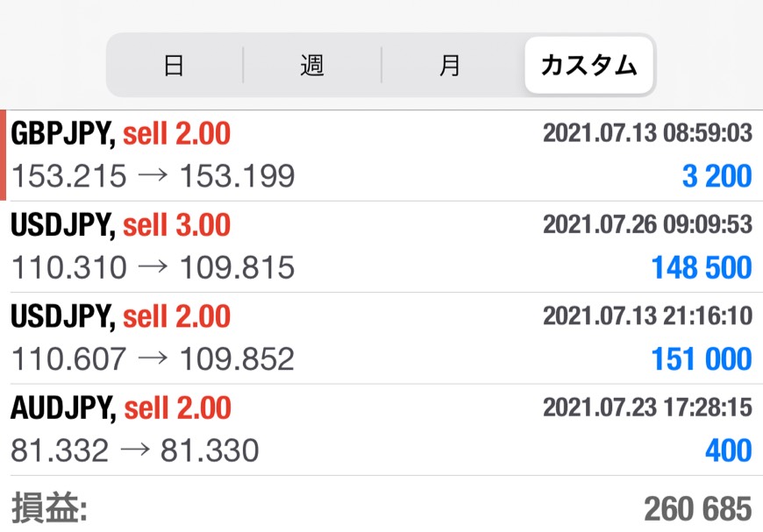Screen dimensions: 763x532
Task: Open the 月 (month) period tab
Action: 450,66
